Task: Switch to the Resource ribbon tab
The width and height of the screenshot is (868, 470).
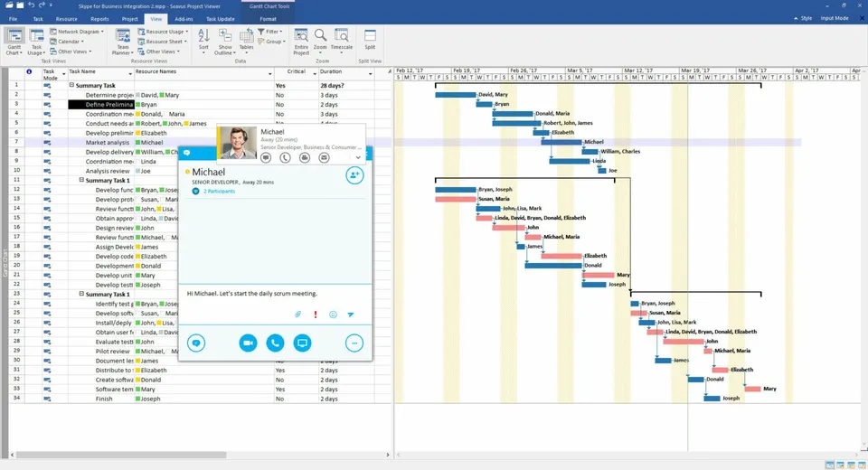Action: click(66, 19)
